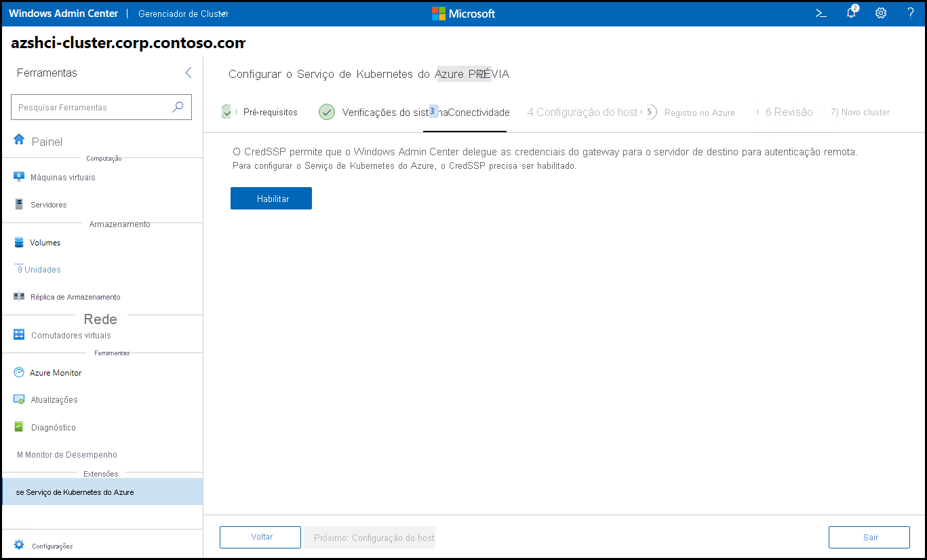Click the Microsoft logo

[463, 14]
